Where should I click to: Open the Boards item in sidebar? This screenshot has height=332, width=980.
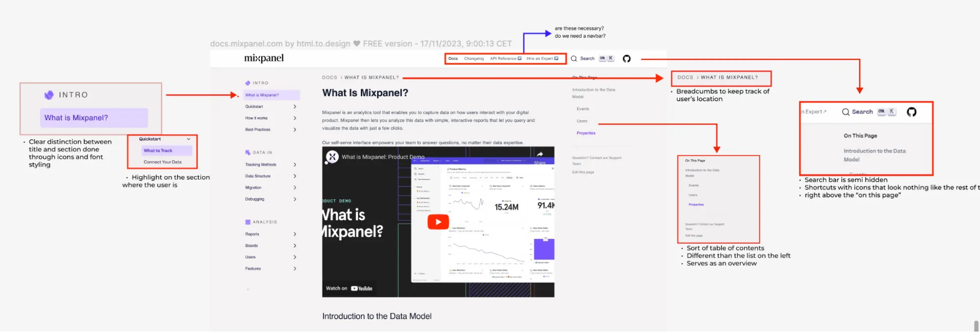coord(251,246)
